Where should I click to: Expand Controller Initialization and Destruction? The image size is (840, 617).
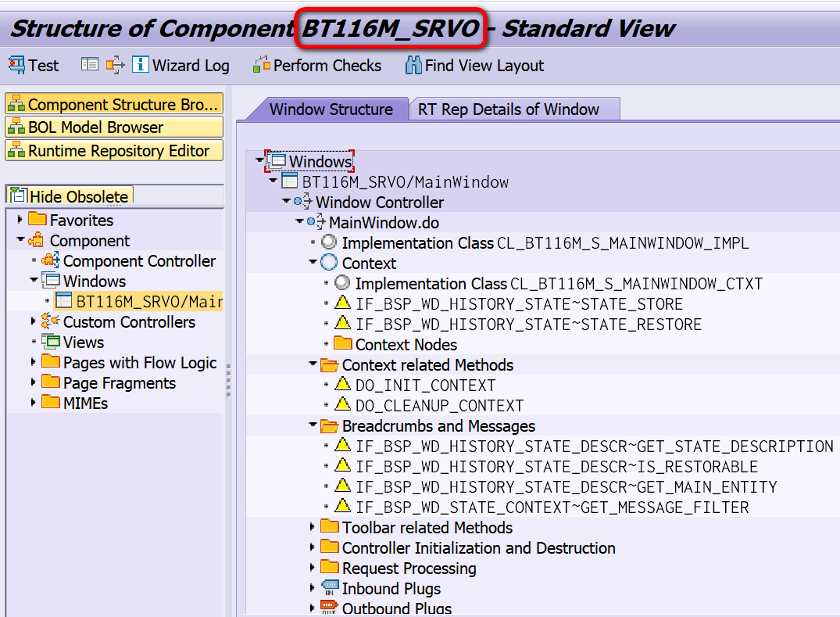[x=313, y=547]
